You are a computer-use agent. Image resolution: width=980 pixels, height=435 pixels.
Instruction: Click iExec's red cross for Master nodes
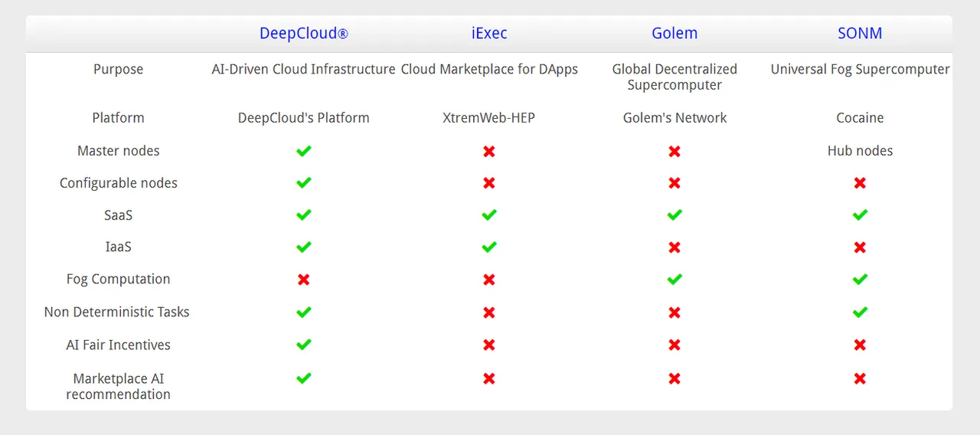(489, 151)
